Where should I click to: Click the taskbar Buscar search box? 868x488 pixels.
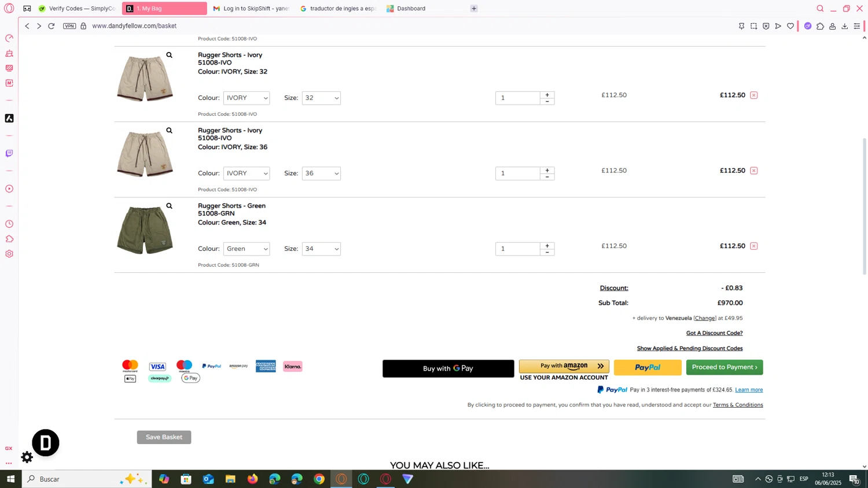pos(87,479)
